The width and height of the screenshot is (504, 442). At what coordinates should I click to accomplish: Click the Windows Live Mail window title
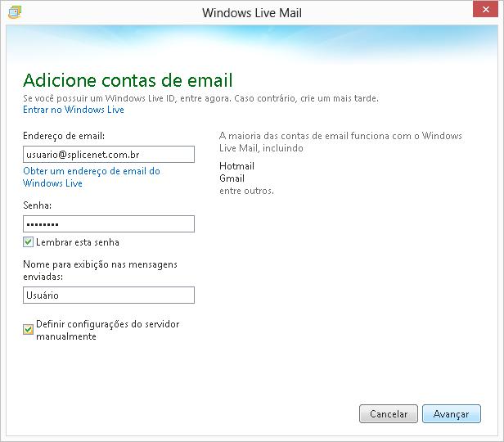252,13
